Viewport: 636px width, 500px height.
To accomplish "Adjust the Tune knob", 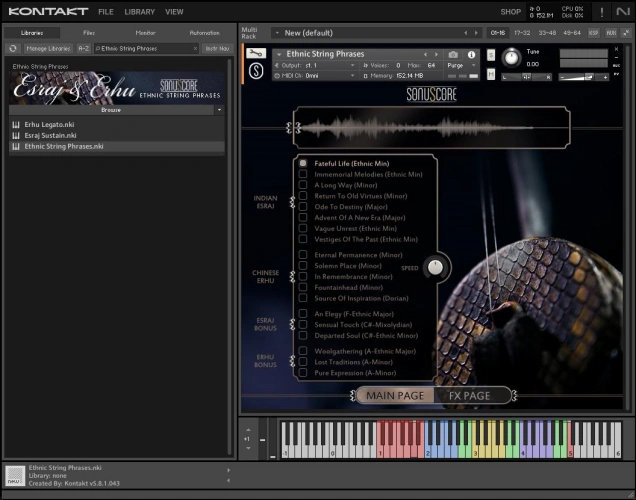I will (x=511, y=56).
